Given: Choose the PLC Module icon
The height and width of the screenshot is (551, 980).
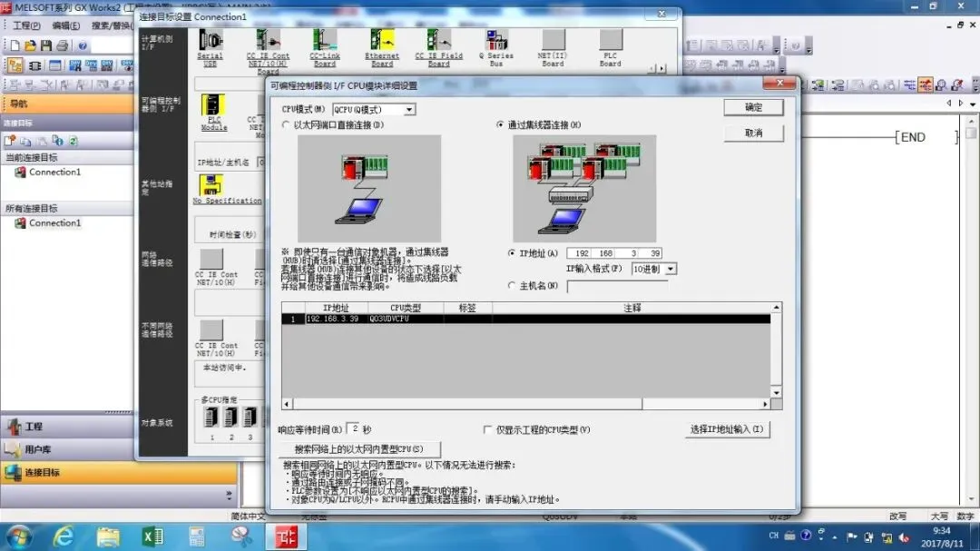Looking at the screenshot, I should (x=213, y=105).
